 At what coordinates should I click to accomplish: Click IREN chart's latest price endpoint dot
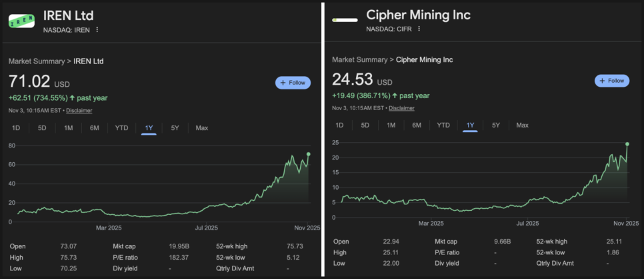(x=309, y=154)
